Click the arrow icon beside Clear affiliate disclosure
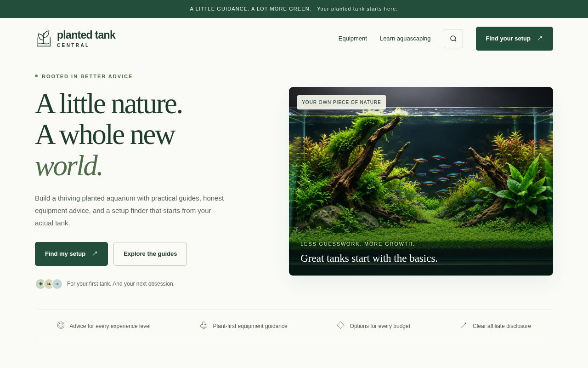This screenshot has height=368, width=588. point(464,325)
